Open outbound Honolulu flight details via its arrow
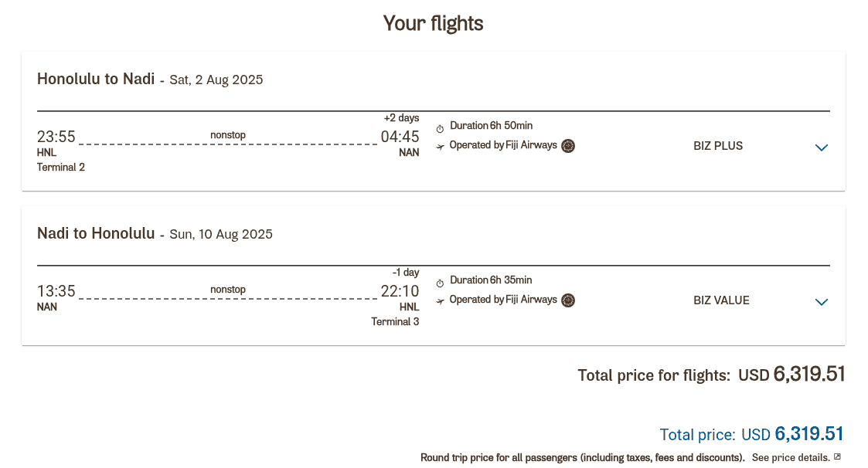This screenshot has width=868, height=468. click(x=822, y=148)
